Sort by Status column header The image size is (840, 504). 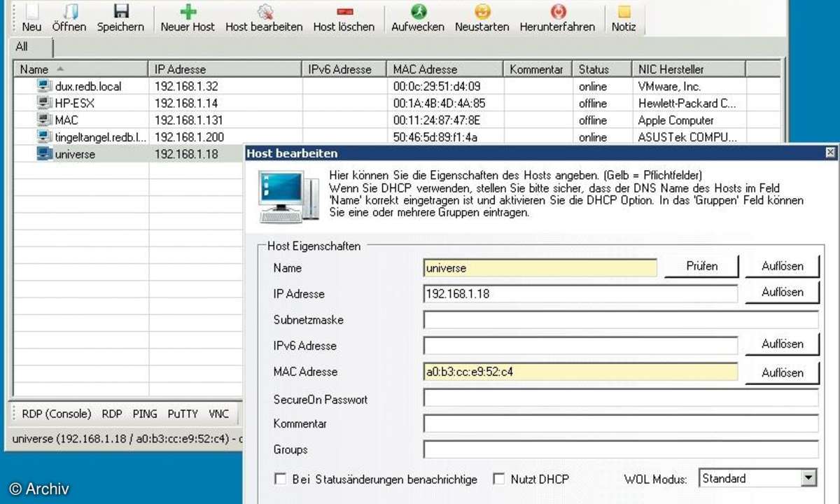point(602,69)
